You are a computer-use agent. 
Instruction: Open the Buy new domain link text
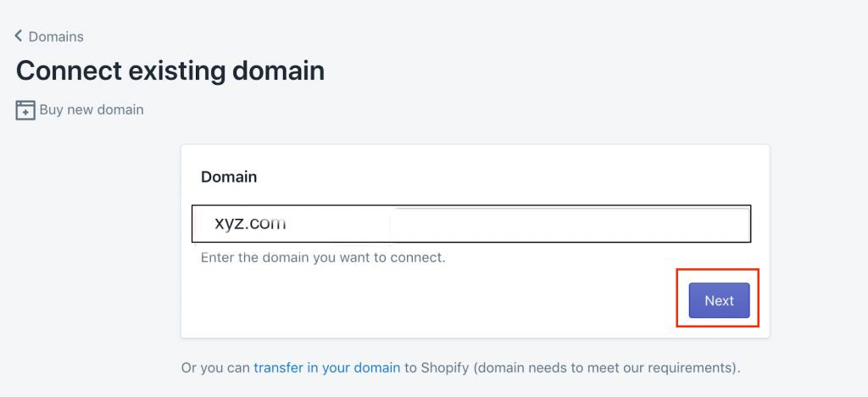[92, 109]
